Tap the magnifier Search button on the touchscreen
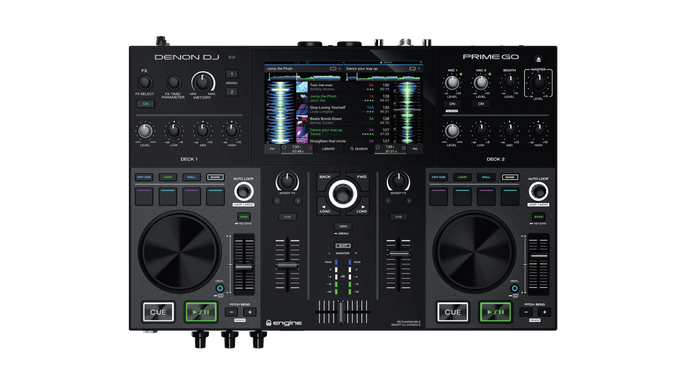686x385 pixels. tap(359, 149)
